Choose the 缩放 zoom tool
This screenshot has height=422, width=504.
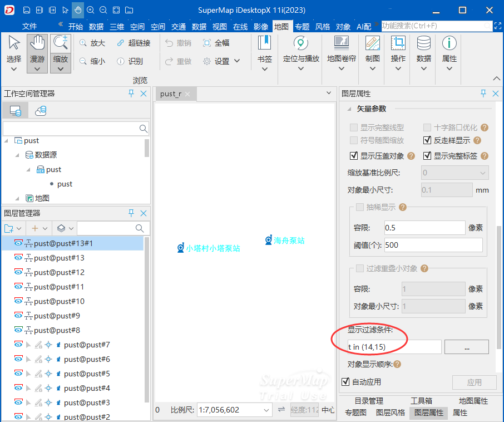pos(61,53)
